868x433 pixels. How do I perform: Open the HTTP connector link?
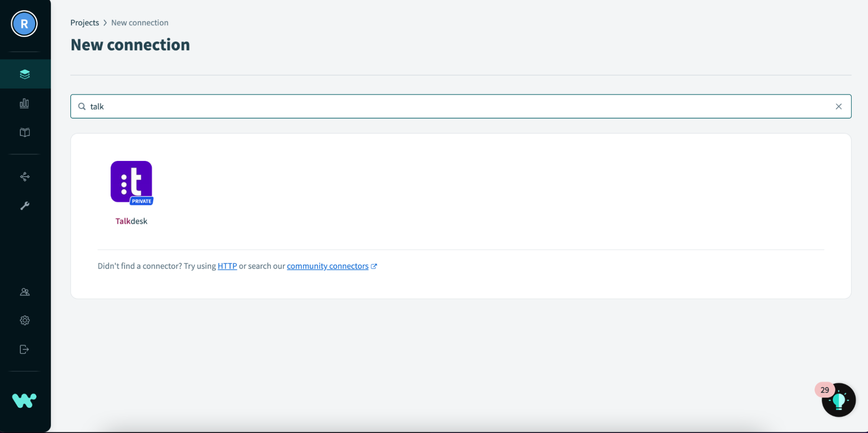click(x=227, y=266)
